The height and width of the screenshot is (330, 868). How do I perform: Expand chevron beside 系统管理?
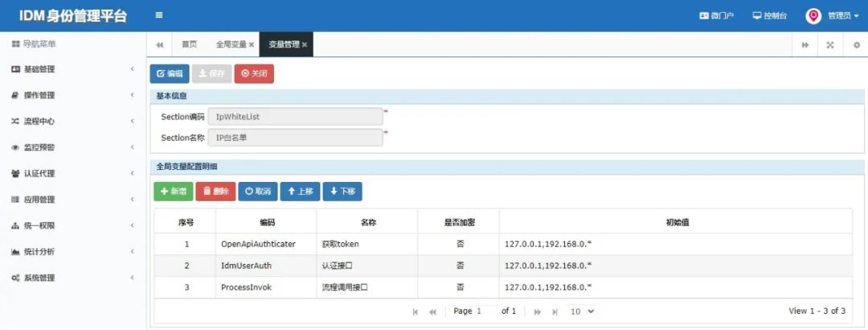click(133, 278)
